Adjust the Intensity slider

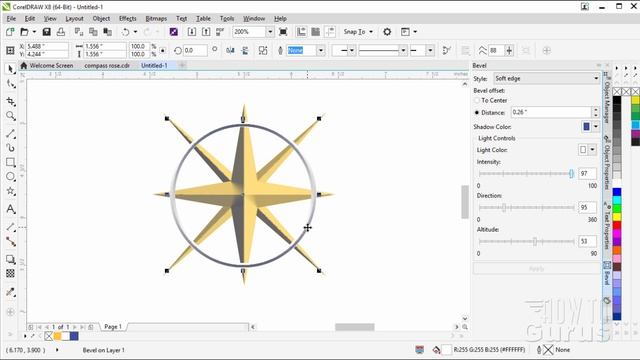click(571, 174)
